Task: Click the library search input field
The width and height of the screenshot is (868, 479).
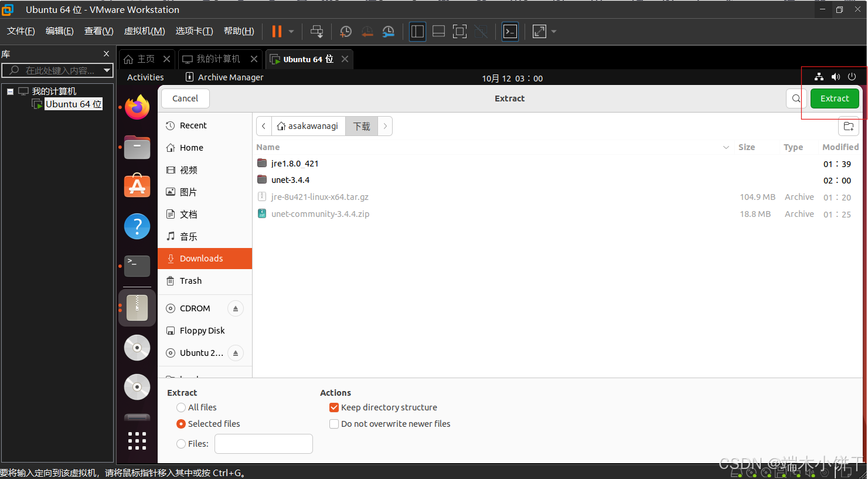Action: [57, 70]
